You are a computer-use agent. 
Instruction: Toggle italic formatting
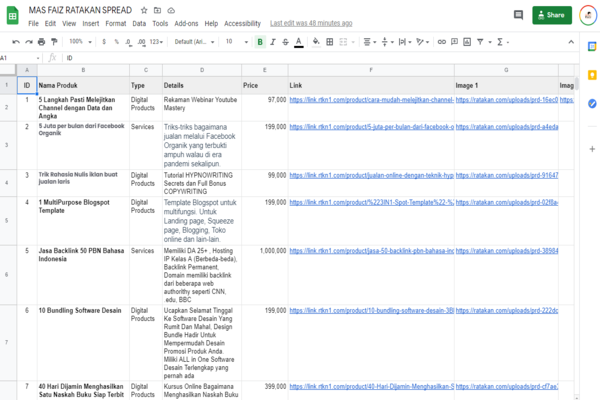click(x=273, y=42)
